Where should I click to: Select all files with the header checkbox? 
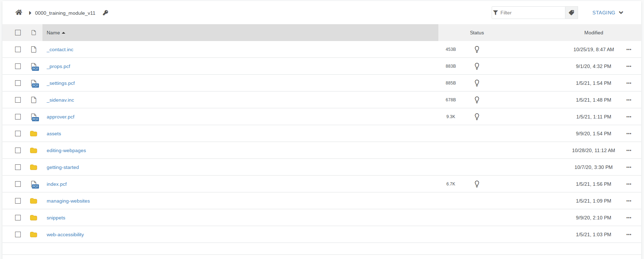click(18, 32)
